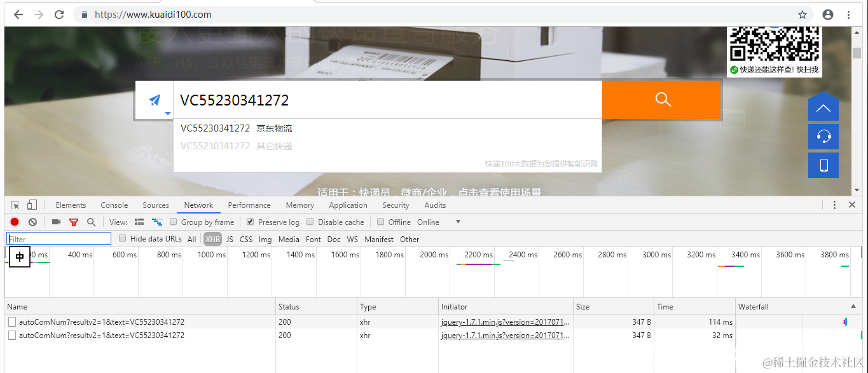Open the Performance tab
This screenshot has height=373, width=868.
point(249,205)
